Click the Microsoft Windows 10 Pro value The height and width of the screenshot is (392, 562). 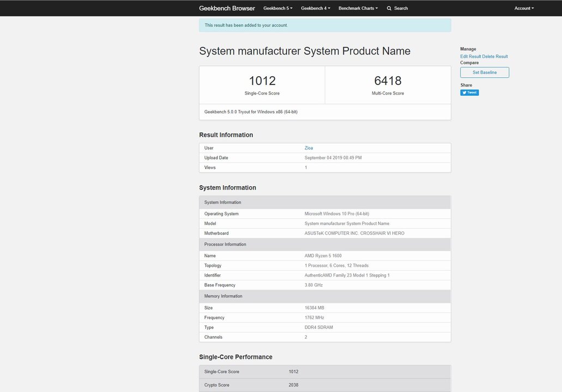tap(337, 214)
